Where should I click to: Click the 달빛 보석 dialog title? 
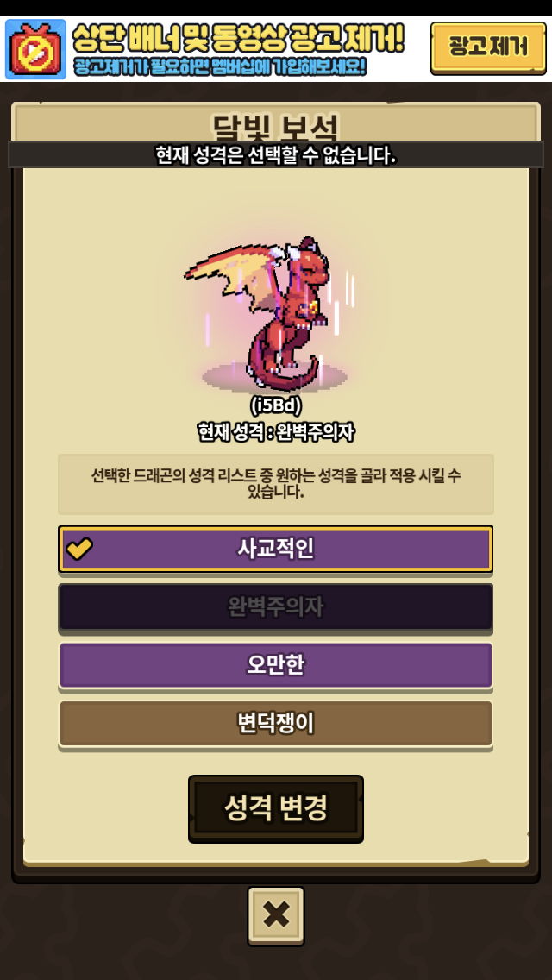coord(276,128)
